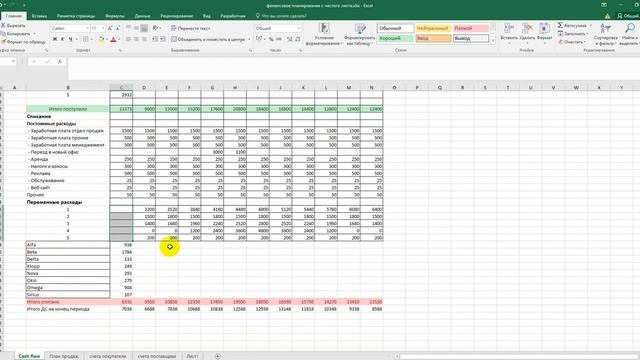Apply the Обычный (Normal) cell style

[x=395, y=28]
